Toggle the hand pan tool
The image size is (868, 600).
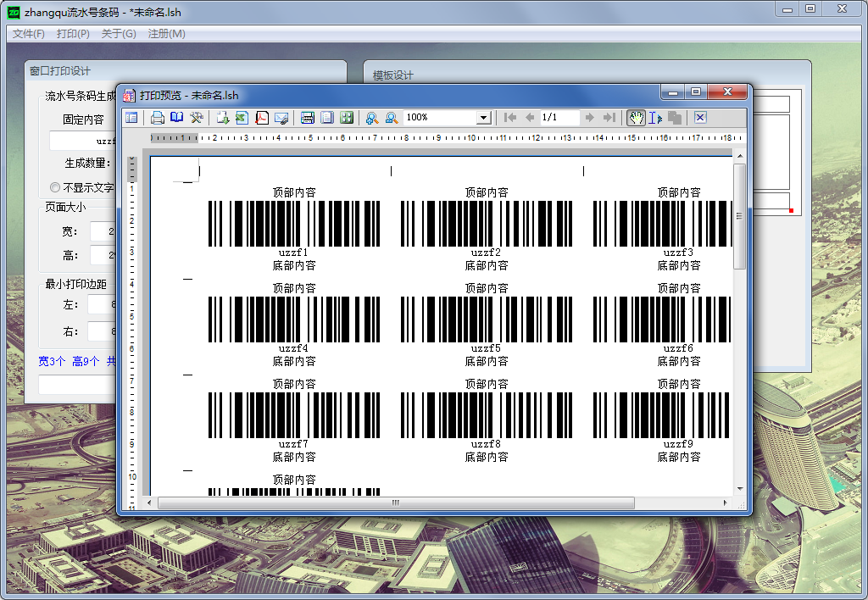coord(636,117)
